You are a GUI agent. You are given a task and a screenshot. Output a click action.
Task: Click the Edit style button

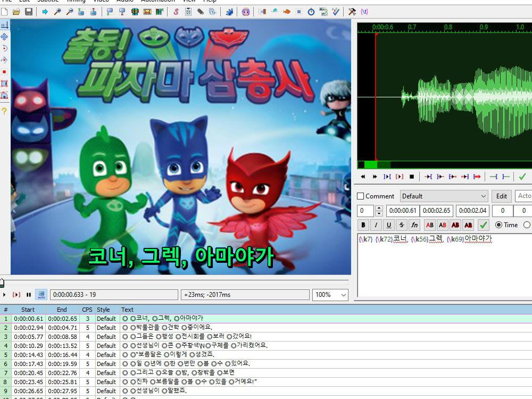(502, 196)
